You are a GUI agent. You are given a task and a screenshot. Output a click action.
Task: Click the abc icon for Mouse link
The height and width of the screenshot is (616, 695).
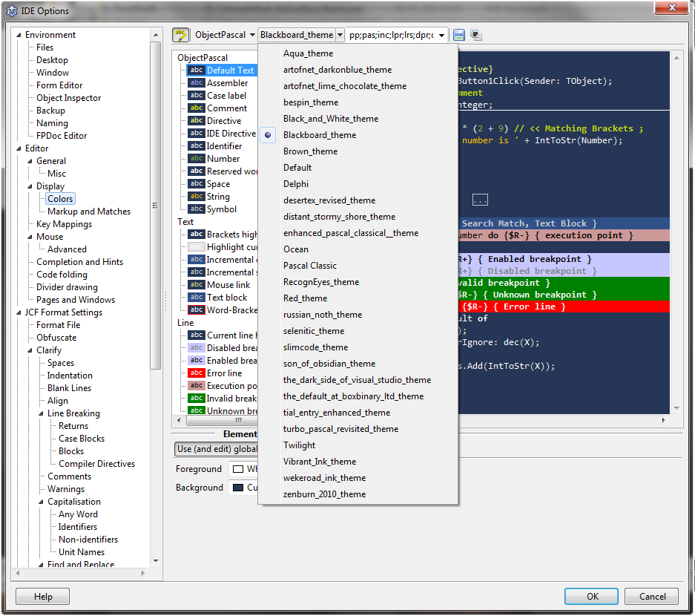(x=197, y=285)
